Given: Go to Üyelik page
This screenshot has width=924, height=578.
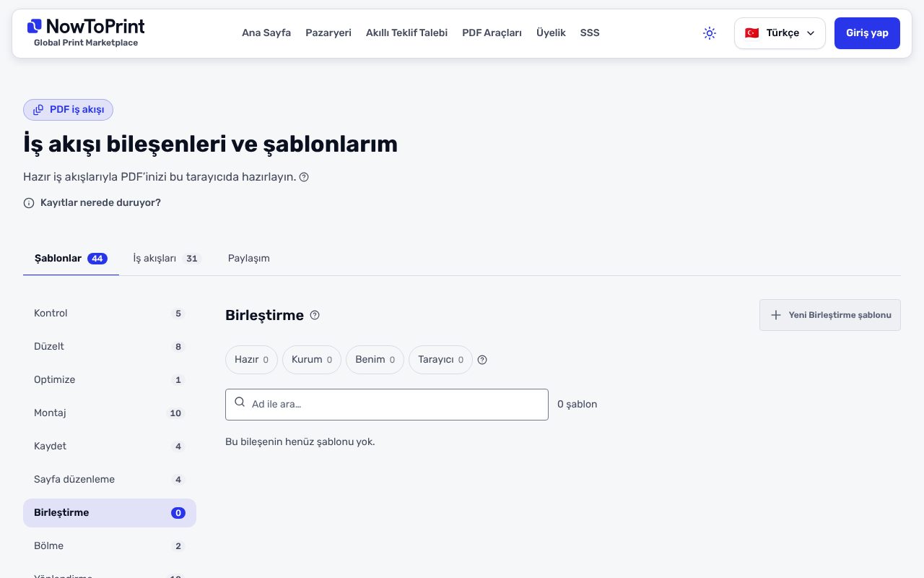Looking at the screenshot, I should [x=551, y=33].
